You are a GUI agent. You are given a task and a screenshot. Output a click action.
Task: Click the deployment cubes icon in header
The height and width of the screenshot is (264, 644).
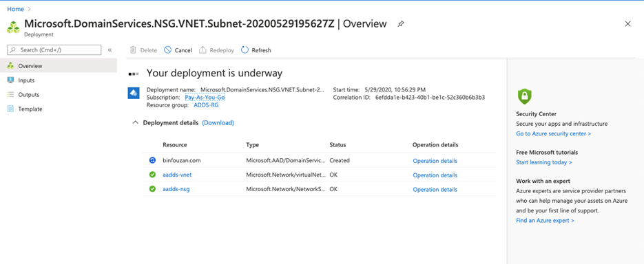[x=13, y=27]
